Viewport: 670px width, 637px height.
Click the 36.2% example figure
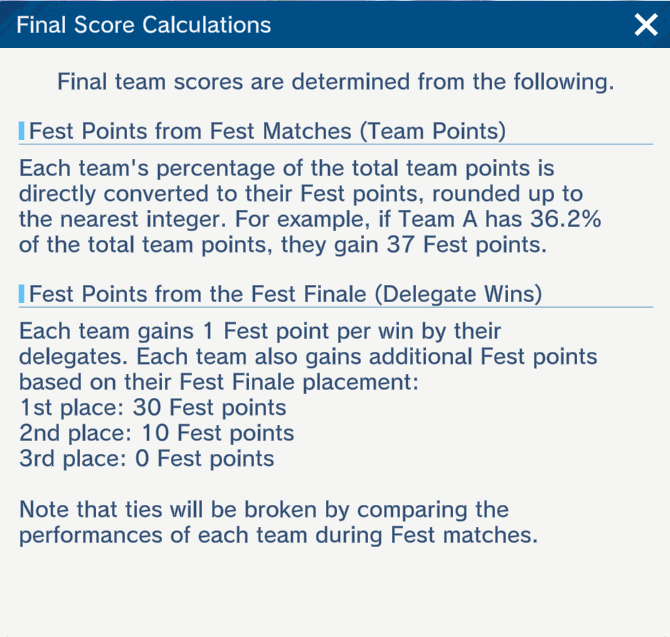[563, 220]
